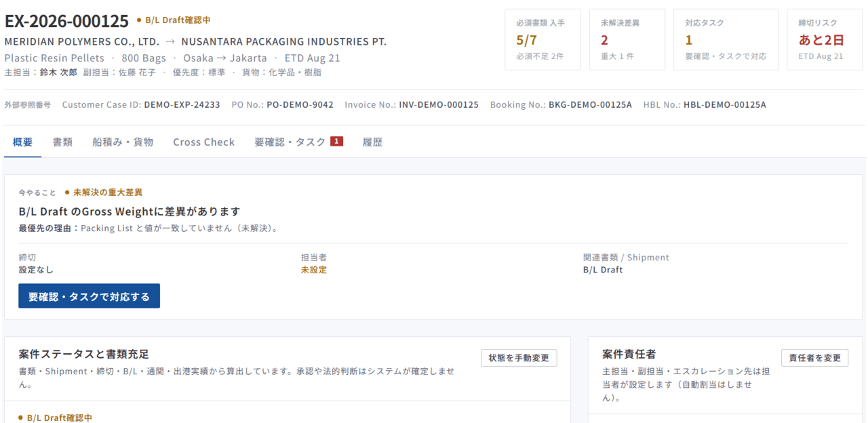This screenshot has height=423, width=868.
Task: Switch to the 書類 tab
Action: tap(63, 142)
